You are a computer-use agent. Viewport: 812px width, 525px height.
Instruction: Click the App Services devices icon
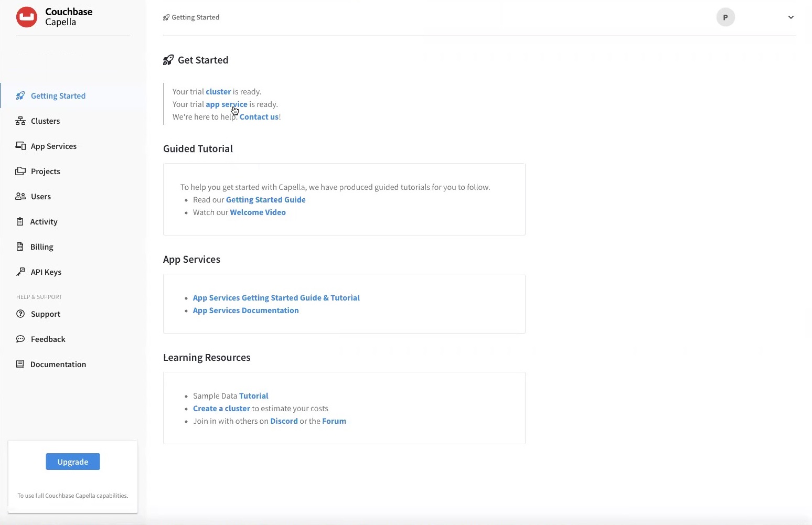20,146
